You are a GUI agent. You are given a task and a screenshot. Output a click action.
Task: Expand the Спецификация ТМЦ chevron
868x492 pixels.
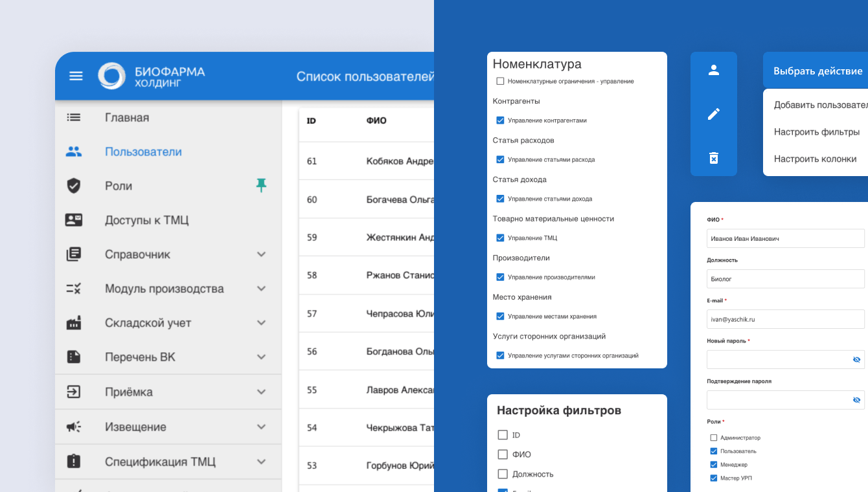(261, 462)
